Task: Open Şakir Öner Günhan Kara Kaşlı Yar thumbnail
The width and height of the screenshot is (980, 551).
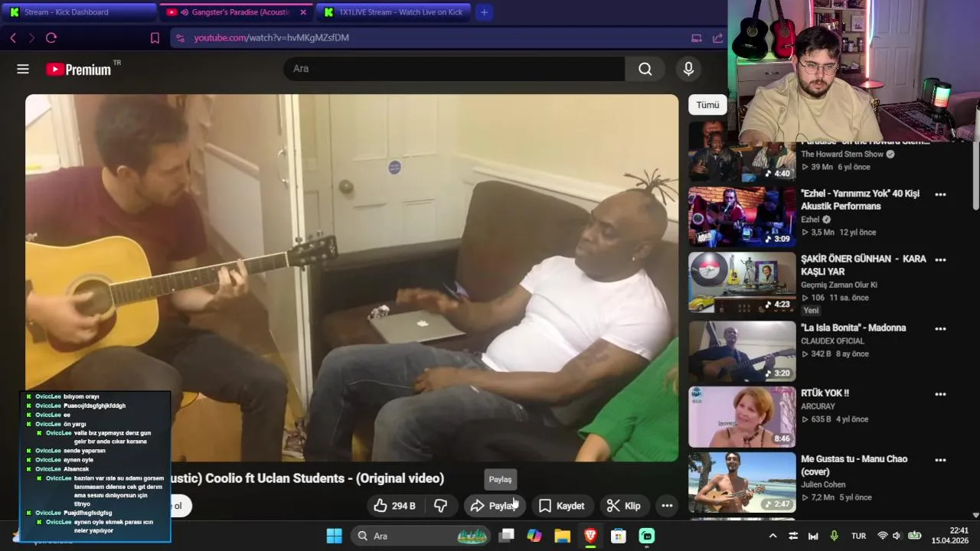Action: 742,283
